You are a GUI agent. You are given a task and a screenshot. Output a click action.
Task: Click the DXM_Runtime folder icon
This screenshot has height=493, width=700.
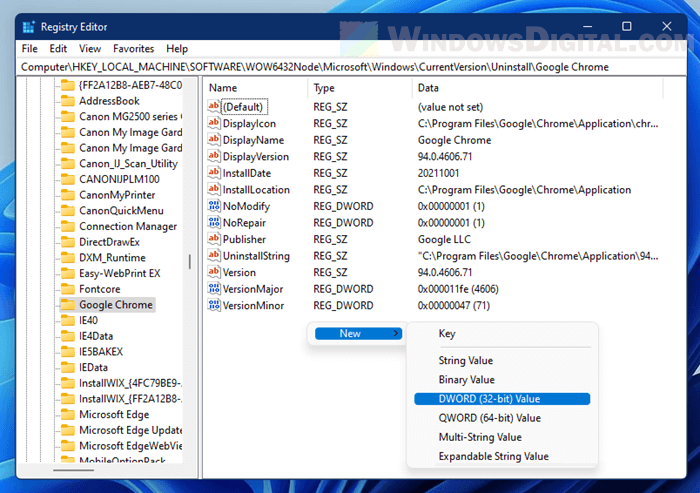point(68,258)
